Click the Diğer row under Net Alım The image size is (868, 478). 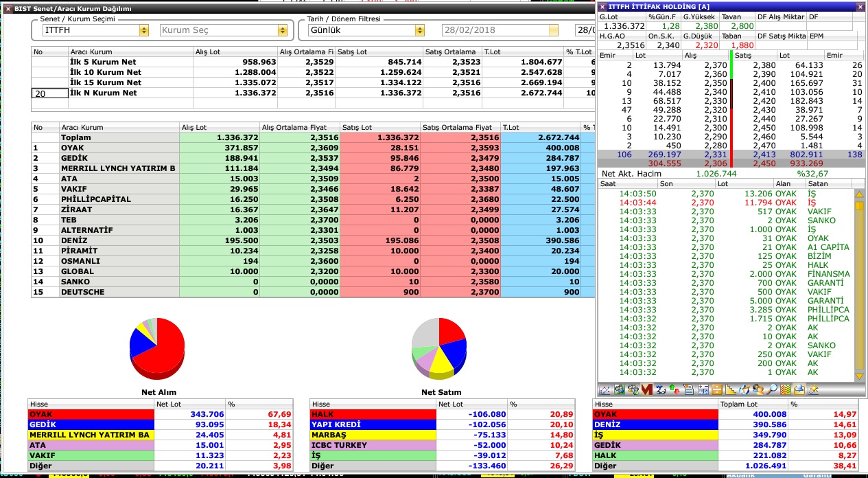[x=161, y=466]
